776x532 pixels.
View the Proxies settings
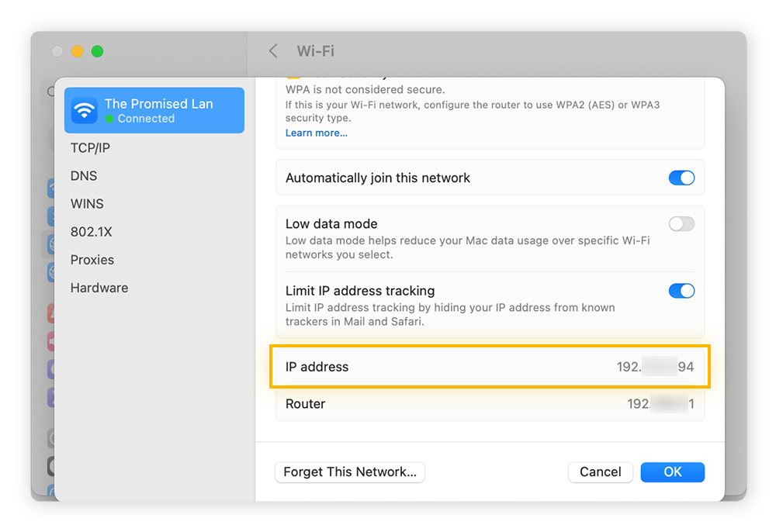92,259
